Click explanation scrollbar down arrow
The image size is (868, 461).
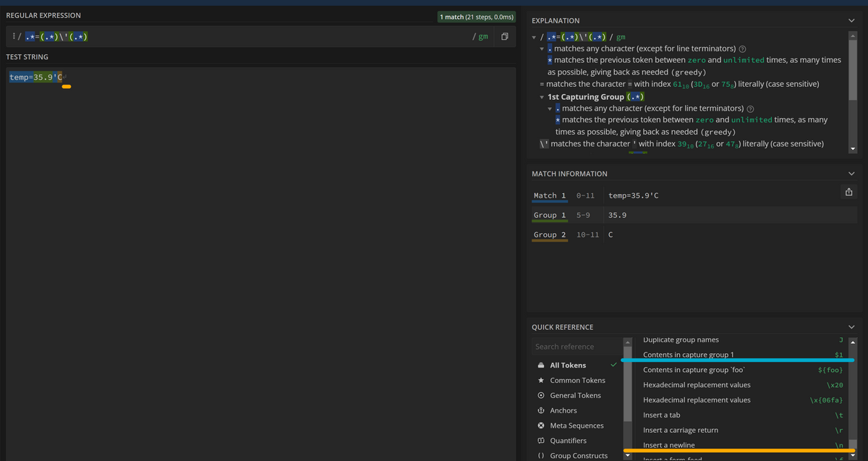[852, 148]
